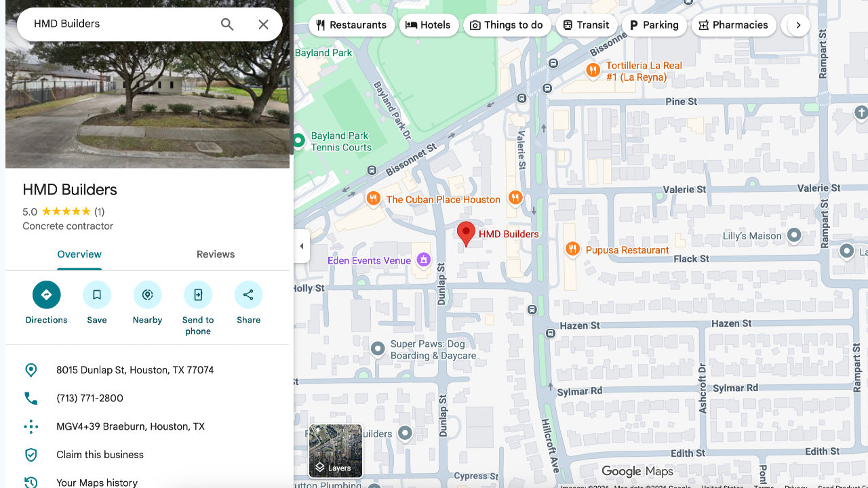
Task: Click the plus code dots icon
Action: click(31, 426)
